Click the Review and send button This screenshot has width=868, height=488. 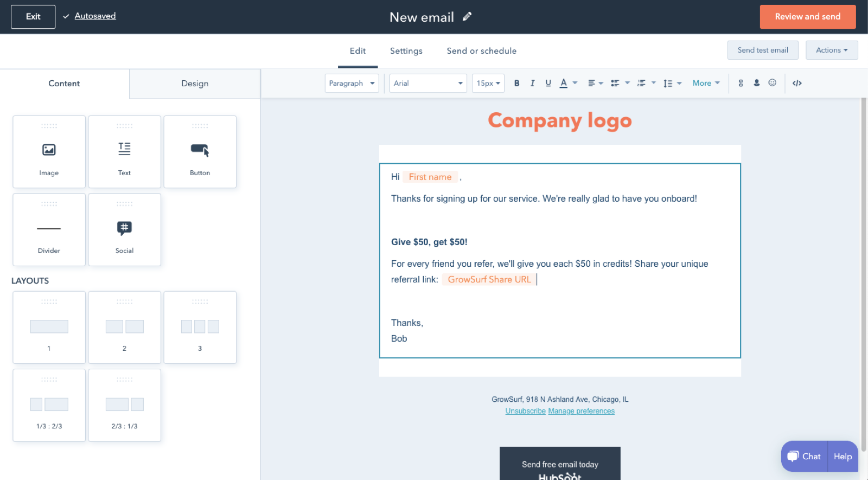807,16
